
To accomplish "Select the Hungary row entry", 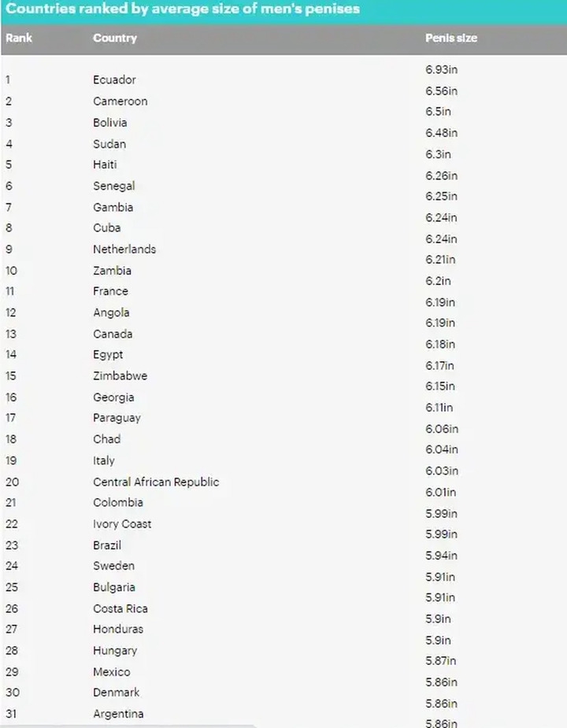I will click(115, 650).
